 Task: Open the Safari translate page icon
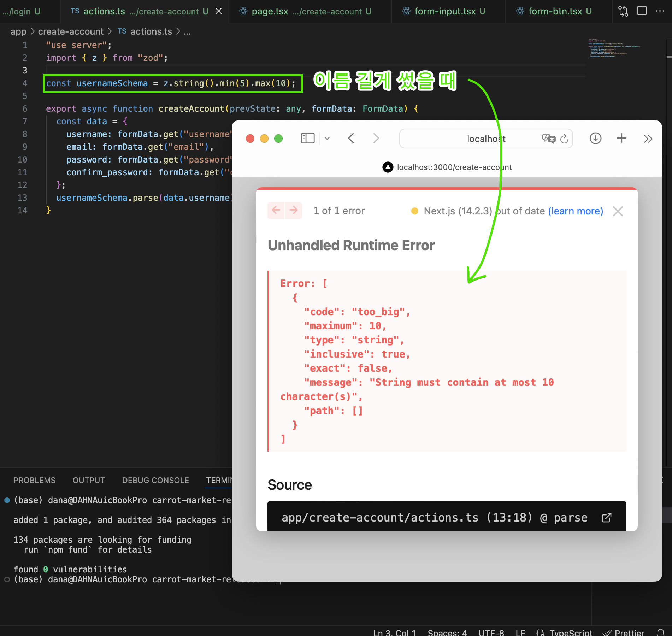549,139
